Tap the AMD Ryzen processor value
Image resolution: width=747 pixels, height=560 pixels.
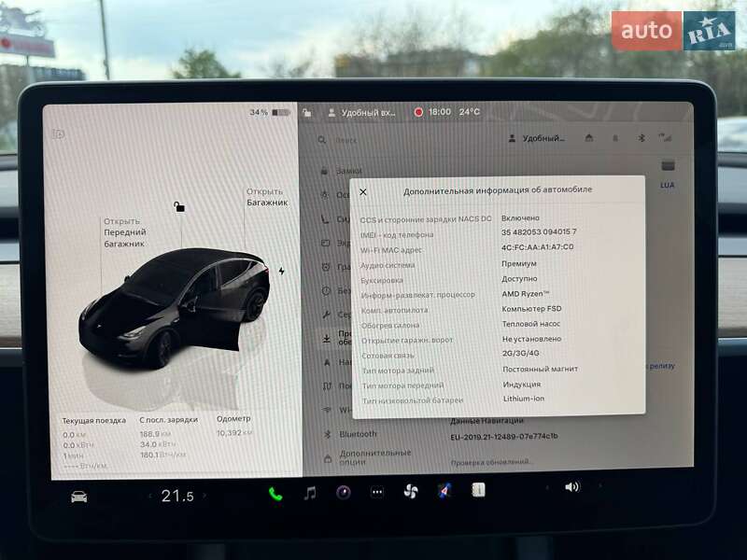[x=526, y=294]
